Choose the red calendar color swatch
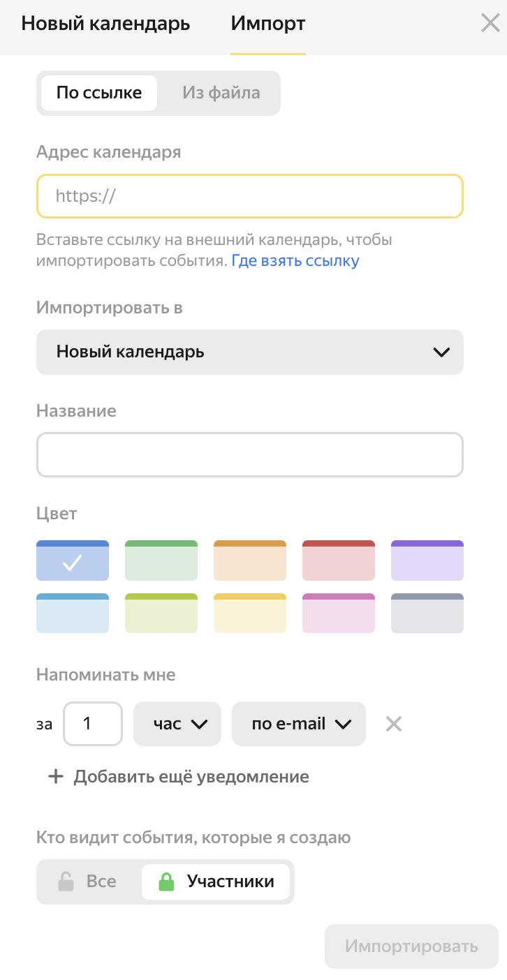 [339, 560]
